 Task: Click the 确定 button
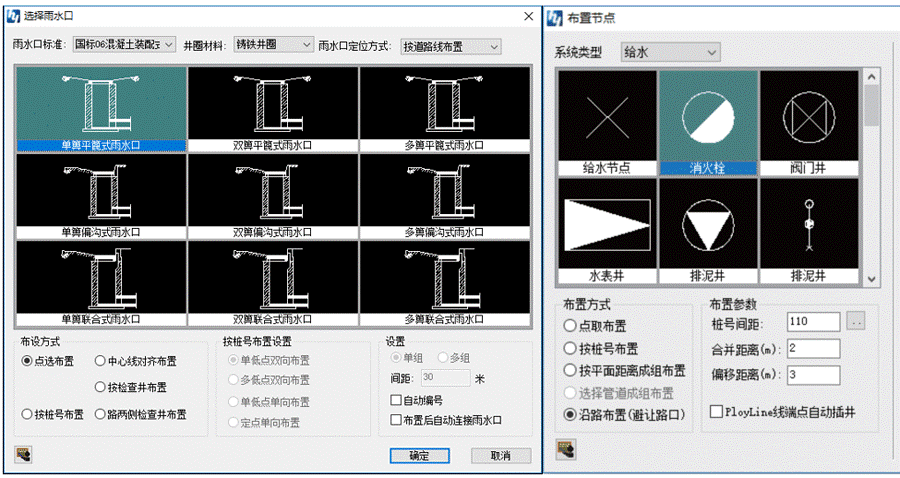coord(420,455)
